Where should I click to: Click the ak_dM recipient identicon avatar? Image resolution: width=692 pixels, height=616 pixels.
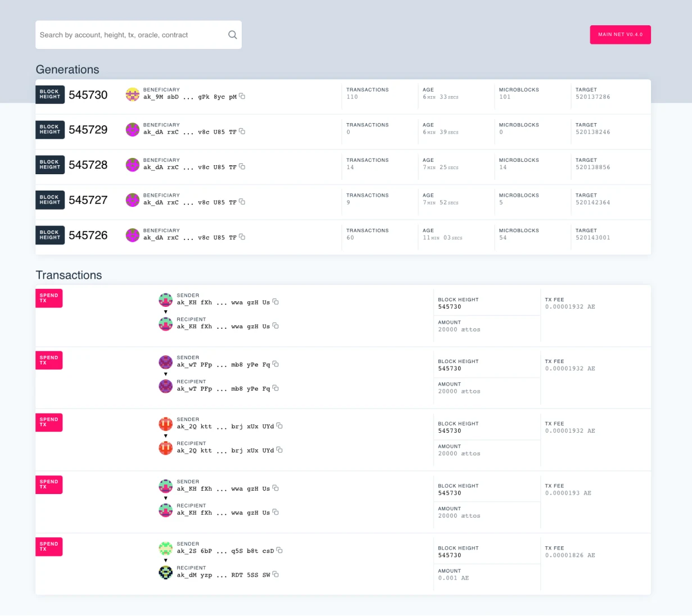(166, 572)
